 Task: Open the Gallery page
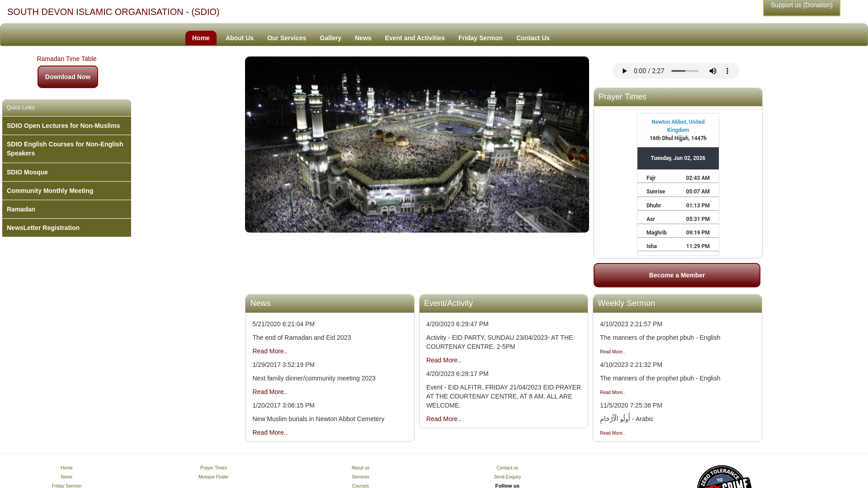pos(330,38)
